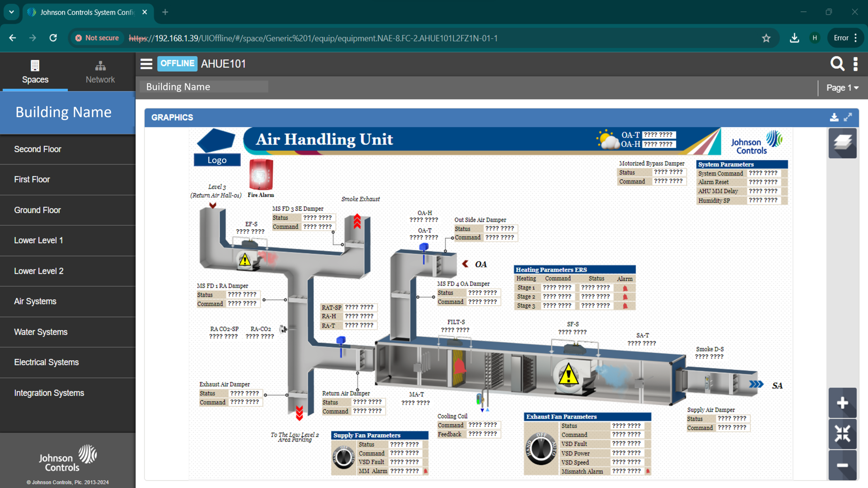Open the tab search dropdown arrow
The width and height of the screenshot is (868, 488).
11,12
